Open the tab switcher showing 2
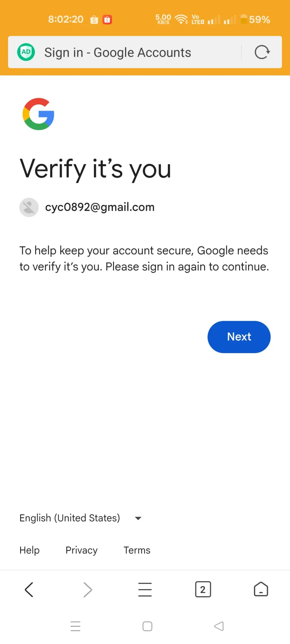This screenshot has height=644, width=290. coord(203,589)
